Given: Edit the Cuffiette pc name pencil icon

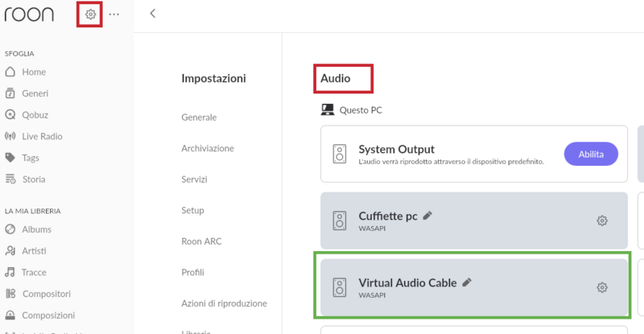Looking at the screenshot, I should pyautogui.click(x=427, y=215).
